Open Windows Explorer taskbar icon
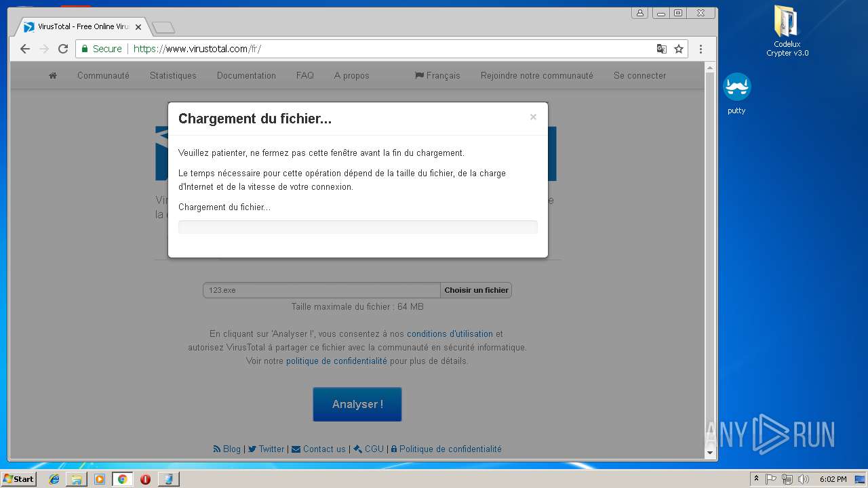The width and height of the screenshot is (868, 488). pos(77,479)
